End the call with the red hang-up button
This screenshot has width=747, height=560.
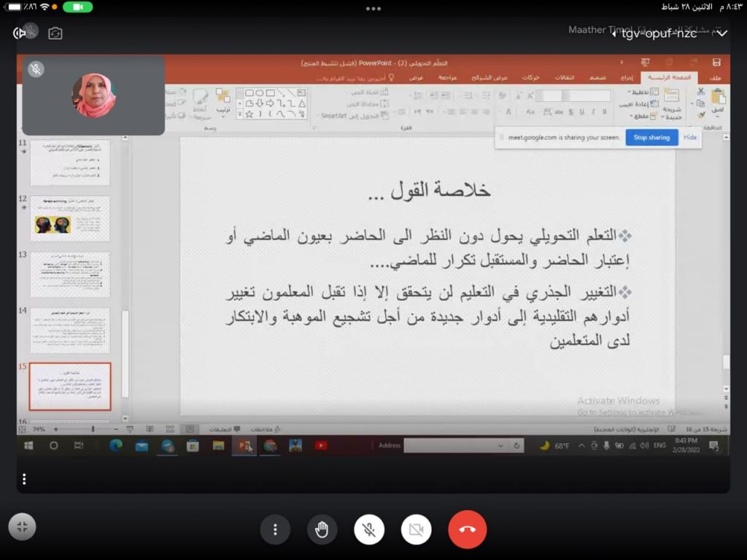pyautogui.click(x=468, y=529)
